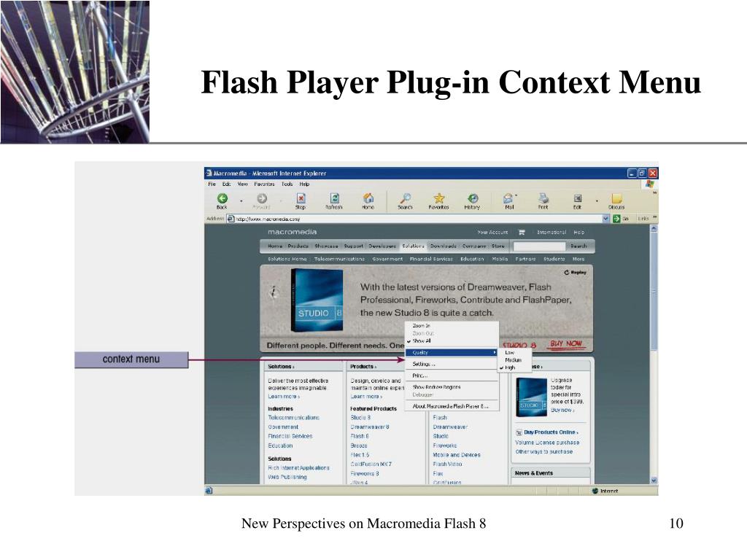Click the Edit icon in toolbar

[578, 198]
